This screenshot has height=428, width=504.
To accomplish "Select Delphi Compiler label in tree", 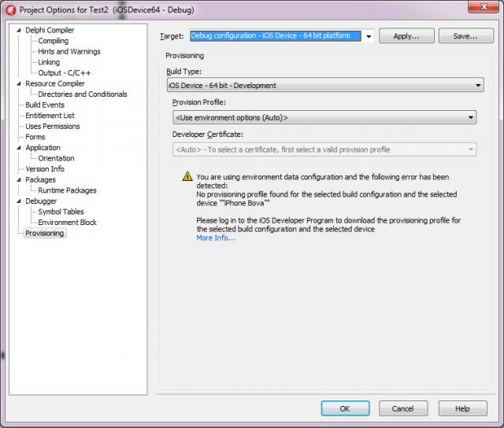I will [50, 30].
